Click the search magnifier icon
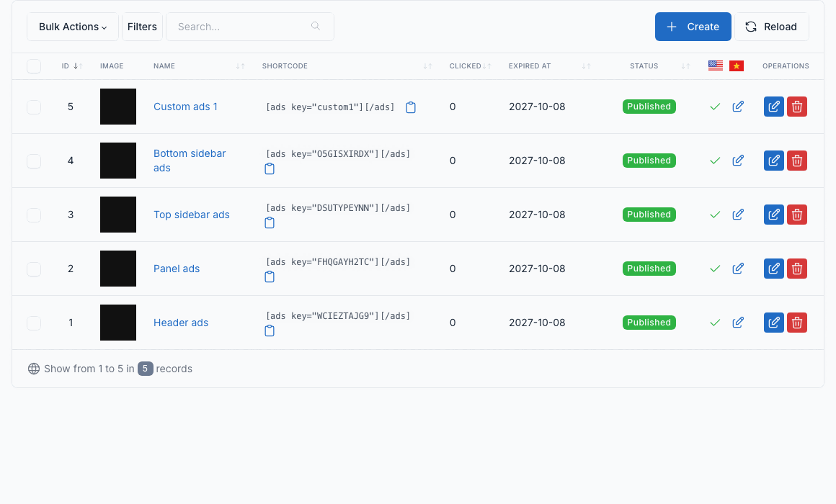 click(x=316, y=26)
